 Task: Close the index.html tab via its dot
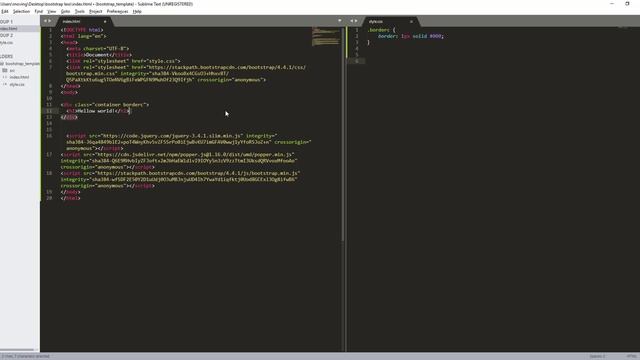pyautogui.click(x=105, y=21)
